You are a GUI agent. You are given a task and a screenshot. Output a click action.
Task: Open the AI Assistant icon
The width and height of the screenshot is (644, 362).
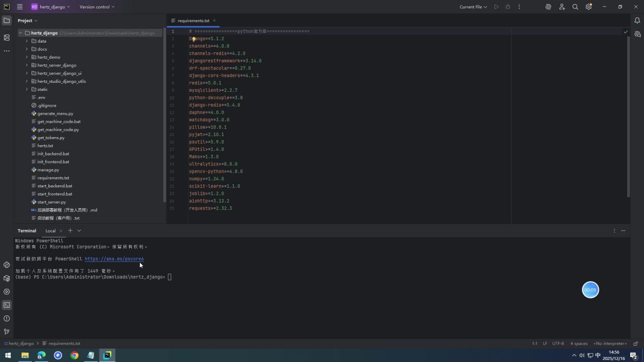[x=548, y=7]
